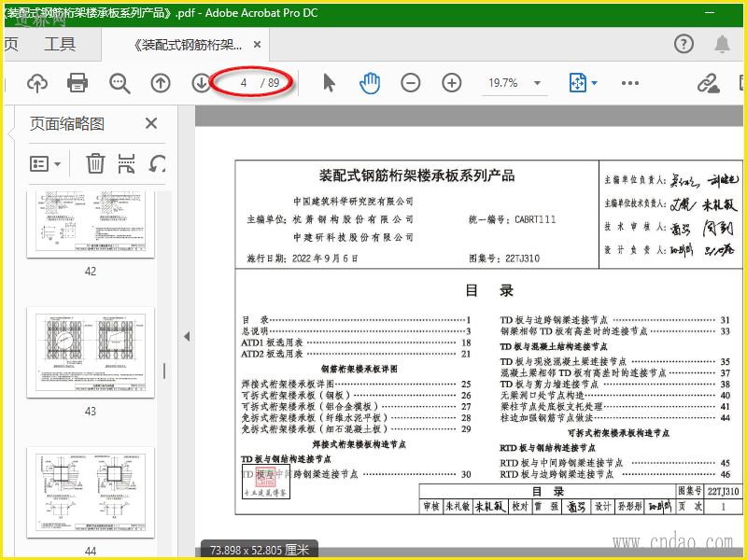747x560 pixels.
Task: Click the 图集号：22TJ310 text
Action: click(504, 259)
